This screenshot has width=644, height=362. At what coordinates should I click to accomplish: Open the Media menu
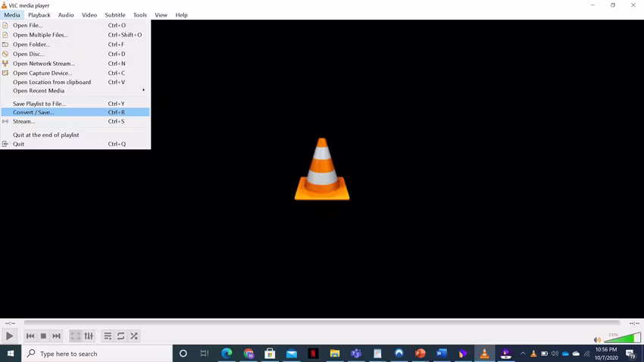[x=12, y=15]
